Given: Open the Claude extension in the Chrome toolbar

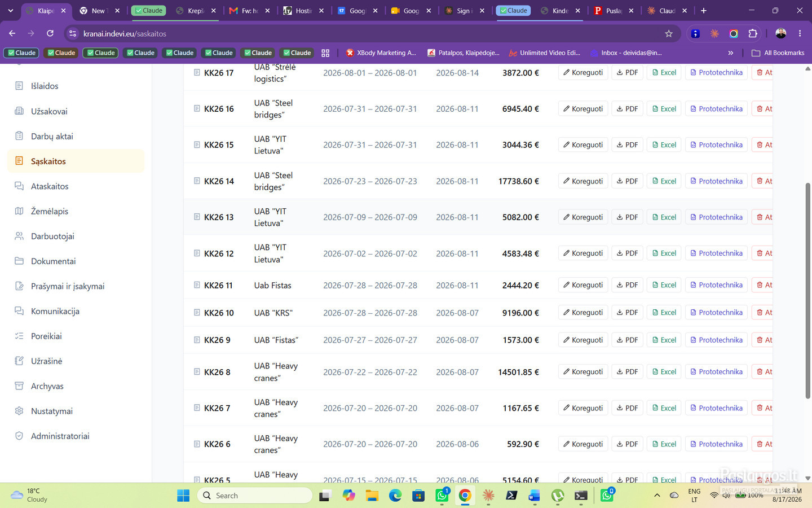Looking at the screenshot, I should 714,34.
